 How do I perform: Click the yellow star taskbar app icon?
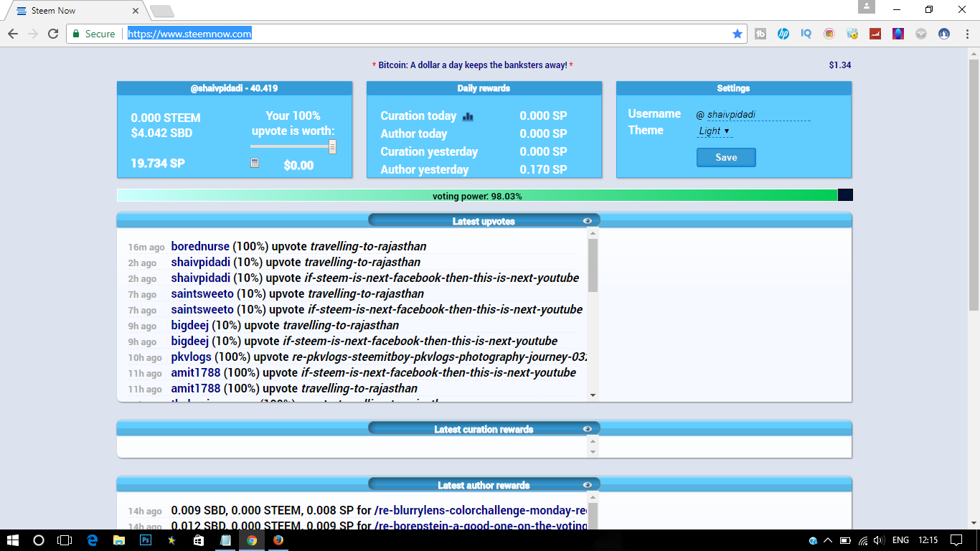pos(171,540)
